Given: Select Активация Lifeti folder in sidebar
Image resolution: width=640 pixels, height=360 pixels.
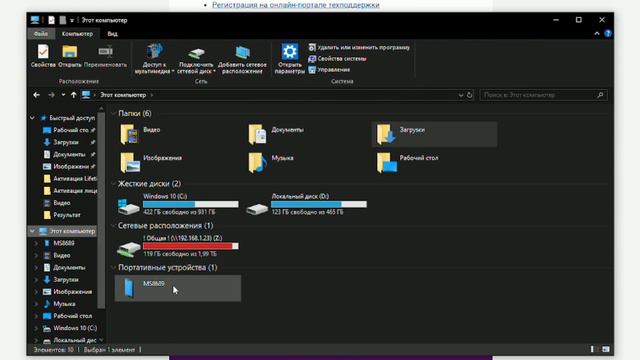Looking at the screenshot, I should coord(69,178).
